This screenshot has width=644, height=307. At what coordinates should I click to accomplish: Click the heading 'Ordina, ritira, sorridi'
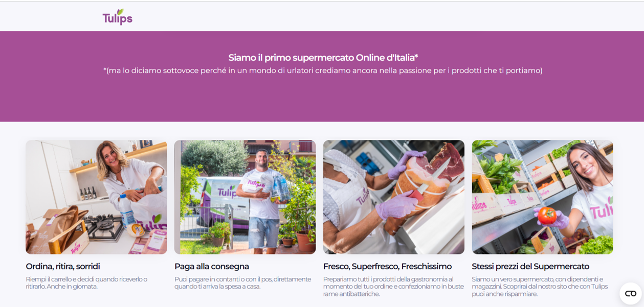(63, 266)
